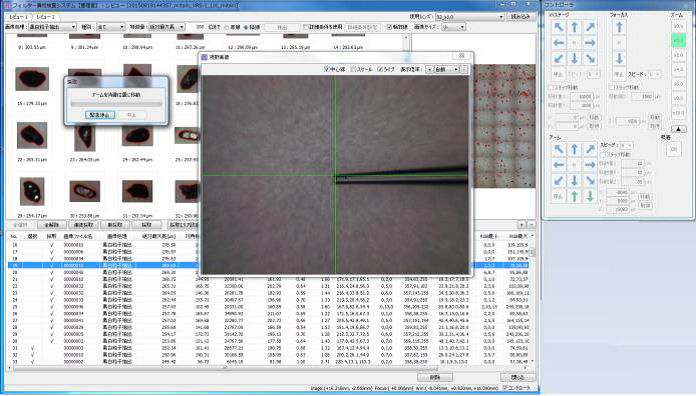Switch to the second レビュー tab

[x=45, y=17]
